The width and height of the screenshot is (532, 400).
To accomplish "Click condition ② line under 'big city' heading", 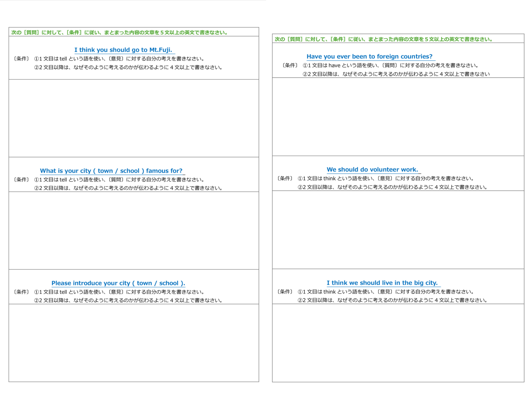I will 392,300.
